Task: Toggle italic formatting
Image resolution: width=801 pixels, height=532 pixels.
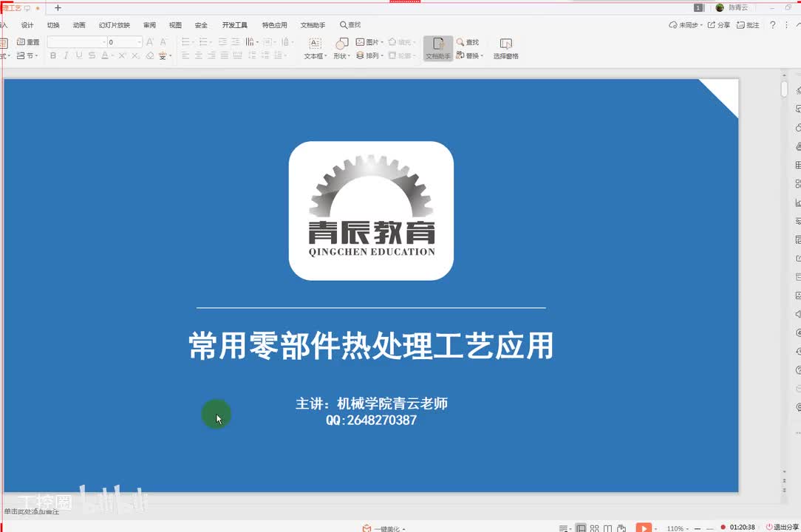Action: 66,55
